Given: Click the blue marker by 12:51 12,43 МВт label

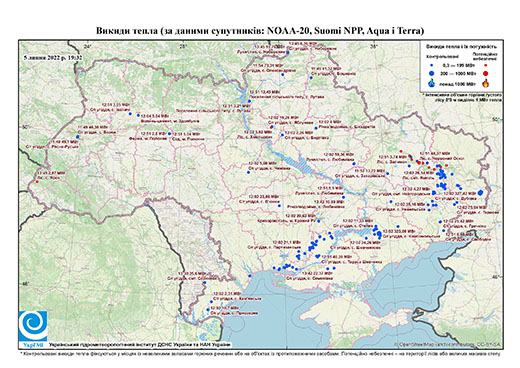Looking at the screenshot, I should pyautogui.click(x=249, y=101).
